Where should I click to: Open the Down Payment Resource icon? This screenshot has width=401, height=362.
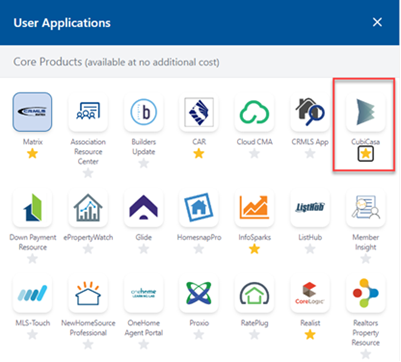point(32,207)
